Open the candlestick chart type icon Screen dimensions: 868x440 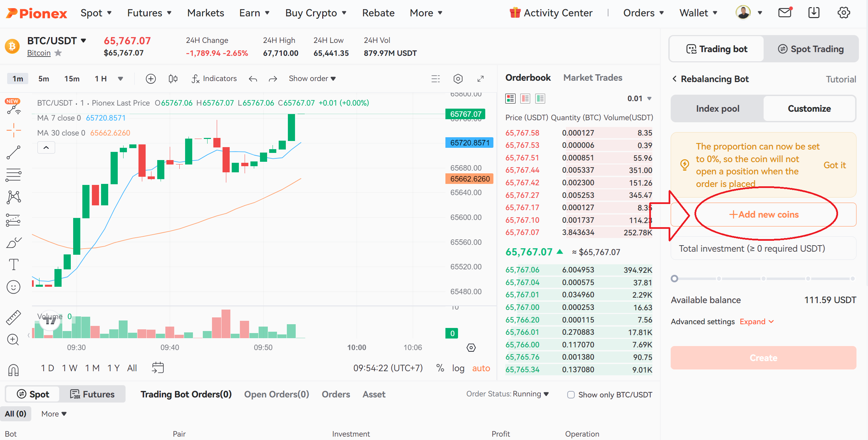[x=173, y=79]
